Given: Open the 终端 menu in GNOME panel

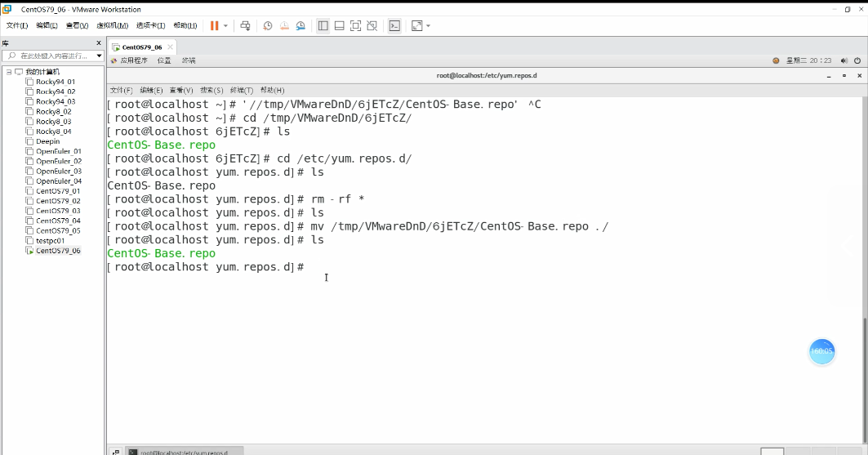Looking at the screenshot, I should (x=189, y=60).
